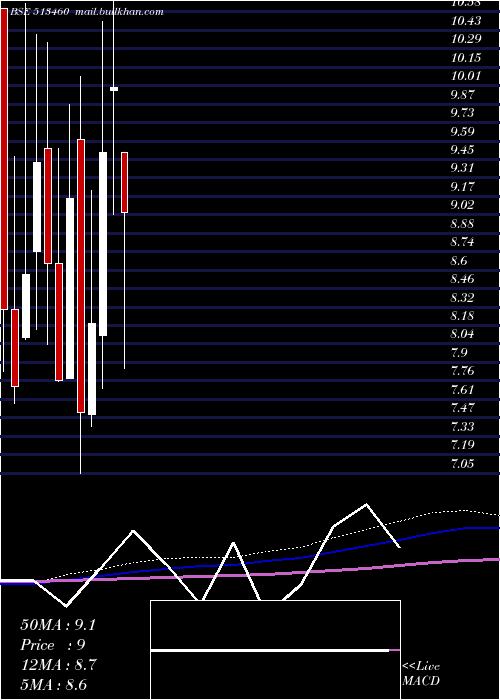
Task: Click the 9.02 price axis label
Action: 462,205
